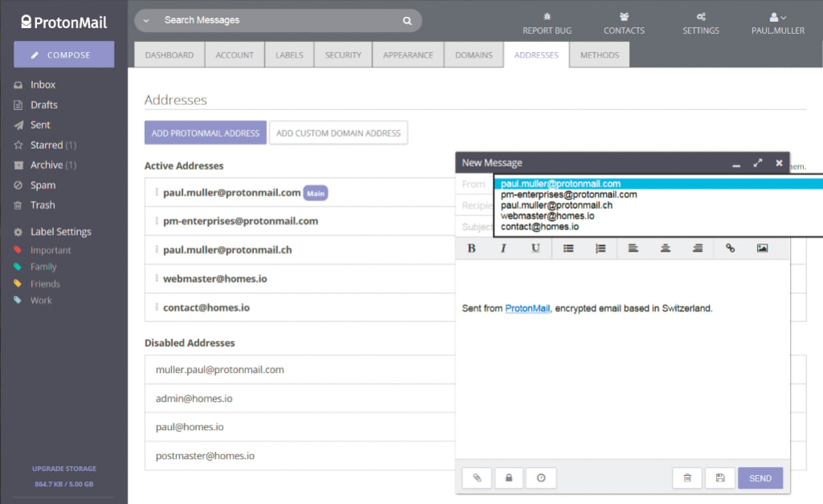Follow the ProtonMail signature link
Screen dimensions: 823x504
pos(527,308)
